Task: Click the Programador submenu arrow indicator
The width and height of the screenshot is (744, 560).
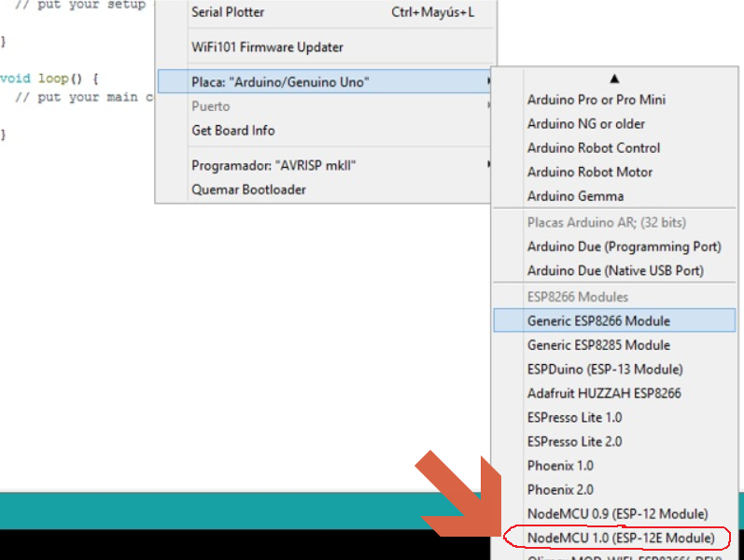Action: point(488,164)
